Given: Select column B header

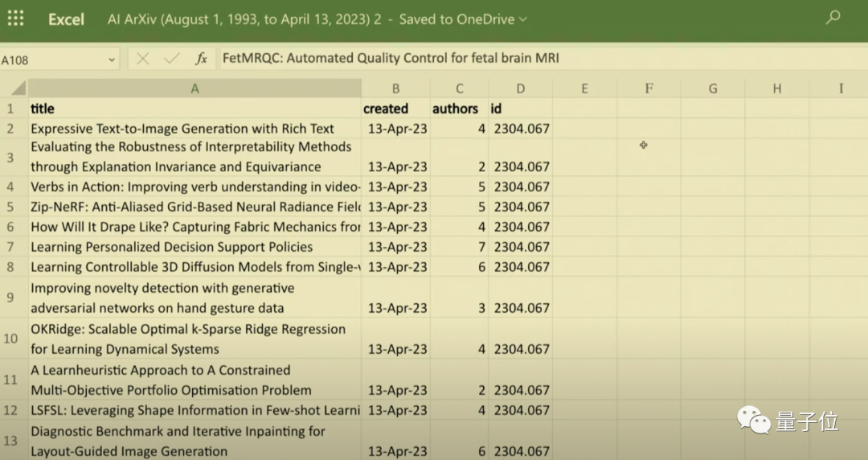Looking at the screenshot, I should click(x=395, y=88).
